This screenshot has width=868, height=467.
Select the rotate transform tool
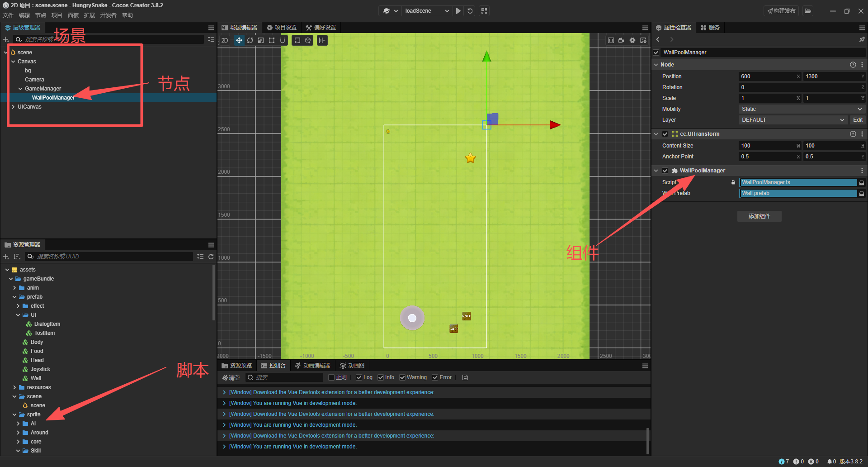click(x=250, y=40)
